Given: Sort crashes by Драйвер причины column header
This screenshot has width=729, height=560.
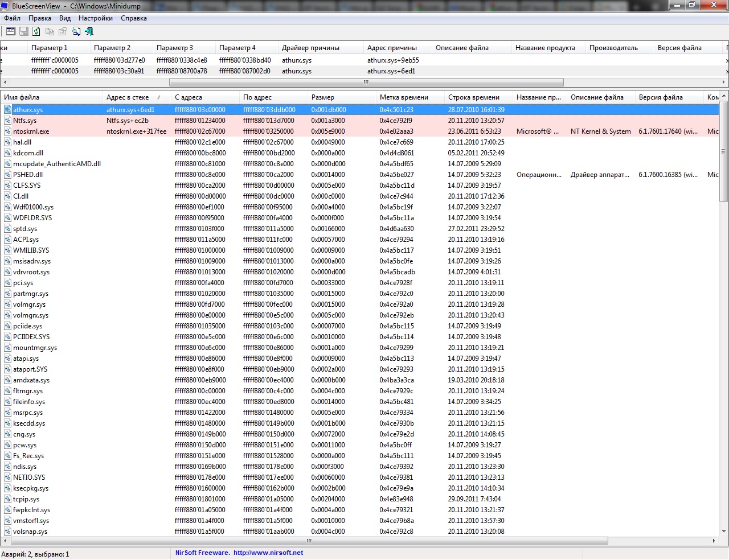Looking at the screenshot, I should pyautogui.click(x=310, y=48).
